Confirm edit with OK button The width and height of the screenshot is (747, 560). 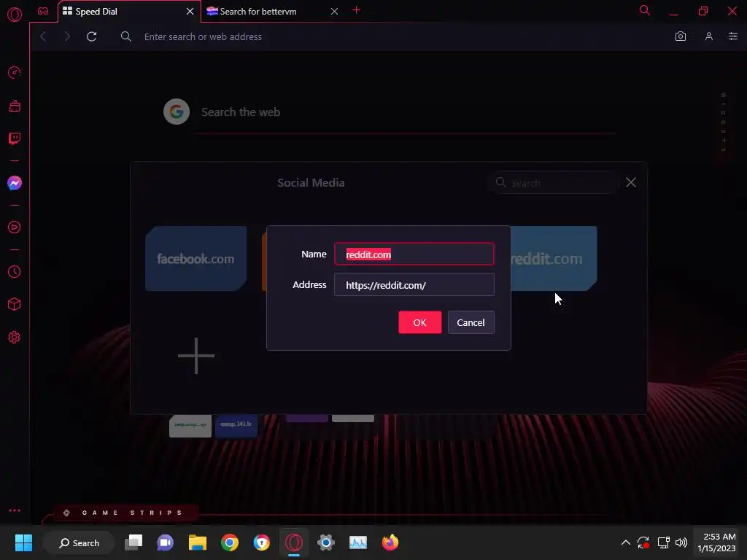(x=419, y=322)
